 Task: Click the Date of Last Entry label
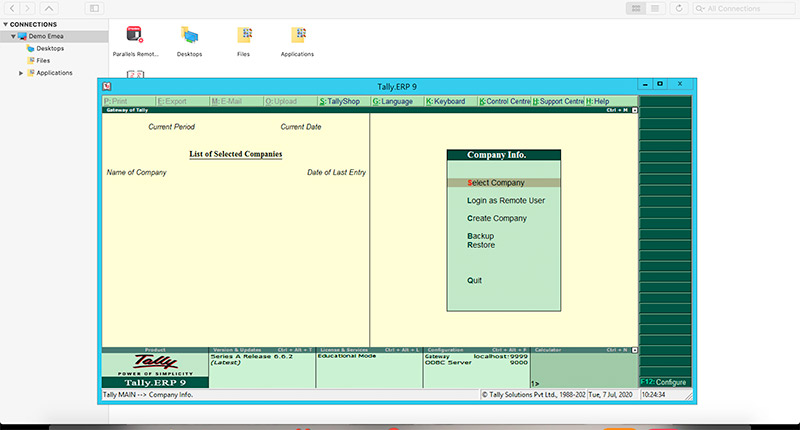click(336, 172)
